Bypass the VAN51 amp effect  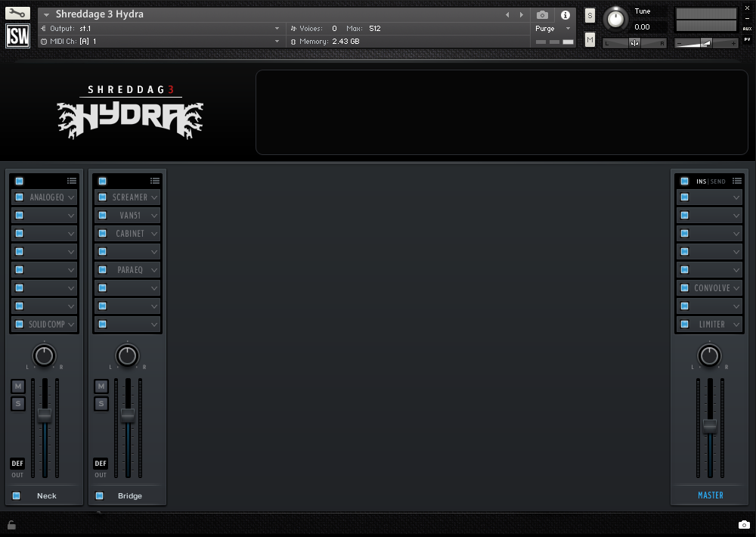click(102, 216)
